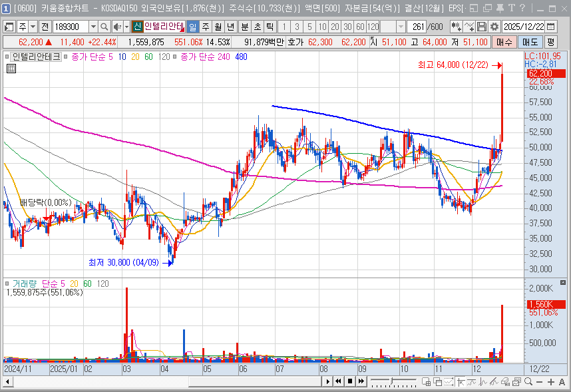The width and height of the screenshot is (571, 392).
Task: Click the eraser delete drawings icon
Action: (x=506, y=382)
